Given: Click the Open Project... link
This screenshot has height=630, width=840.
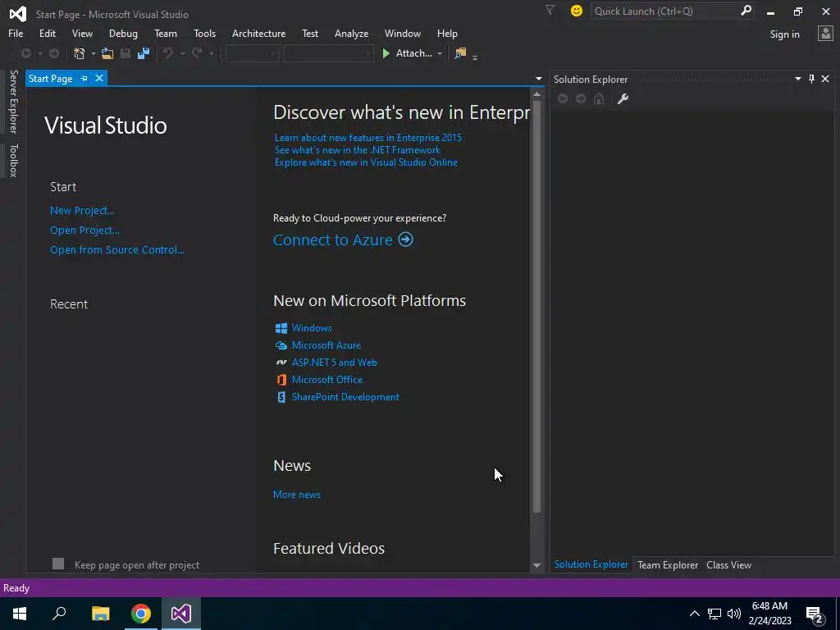Looking at the screenshot, I should [84, 231].
